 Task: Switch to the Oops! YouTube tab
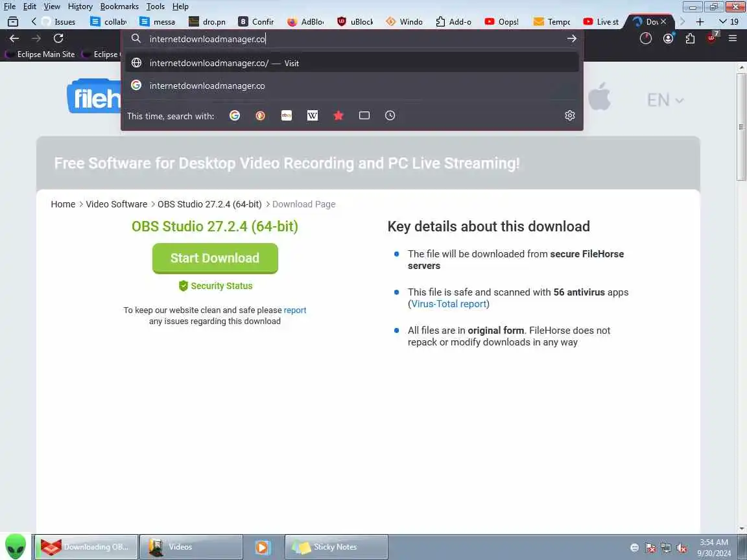pos(503,21)
